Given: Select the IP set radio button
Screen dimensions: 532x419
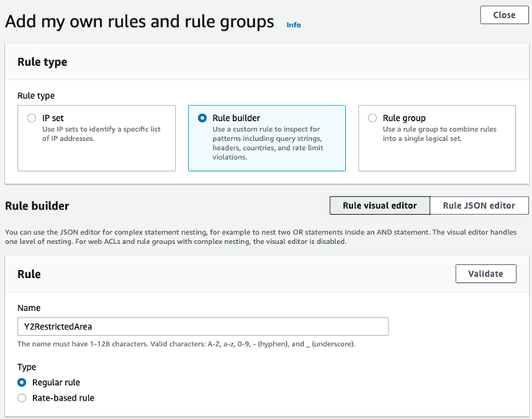Looking at the screenshot, I should click(x=31, y=118).
